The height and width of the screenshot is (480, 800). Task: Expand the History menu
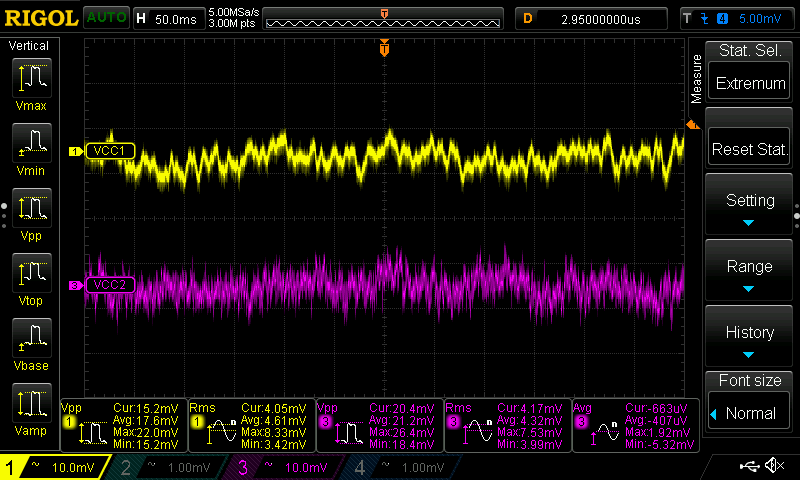coord(749,337)
